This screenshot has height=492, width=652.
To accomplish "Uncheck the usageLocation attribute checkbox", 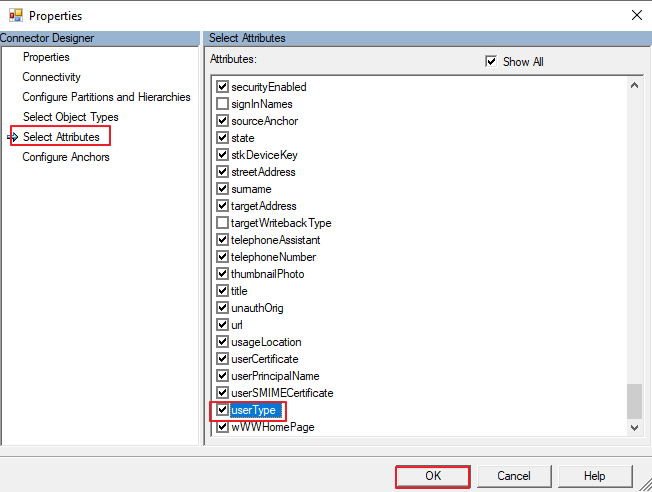I will point(222,342).
